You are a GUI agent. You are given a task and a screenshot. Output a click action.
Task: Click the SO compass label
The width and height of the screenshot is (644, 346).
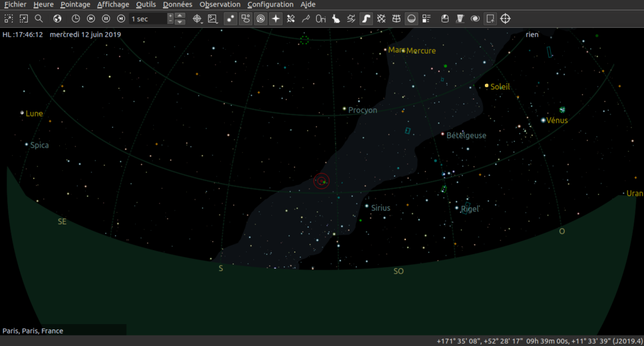(x=399, y=271)
